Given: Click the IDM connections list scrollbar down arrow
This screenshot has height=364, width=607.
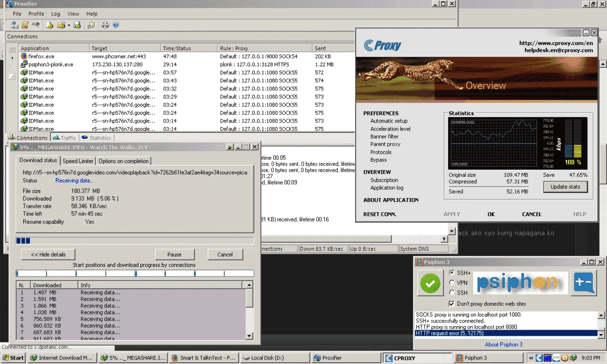Looking at the screenshot, I should [249, 335].
